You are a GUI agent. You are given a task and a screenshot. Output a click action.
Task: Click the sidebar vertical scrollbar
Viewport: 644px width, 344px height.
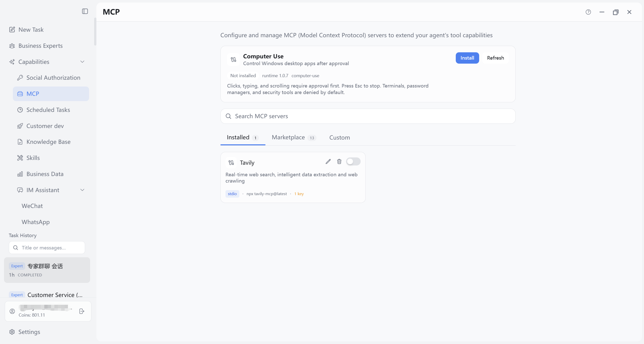[95, 32]
